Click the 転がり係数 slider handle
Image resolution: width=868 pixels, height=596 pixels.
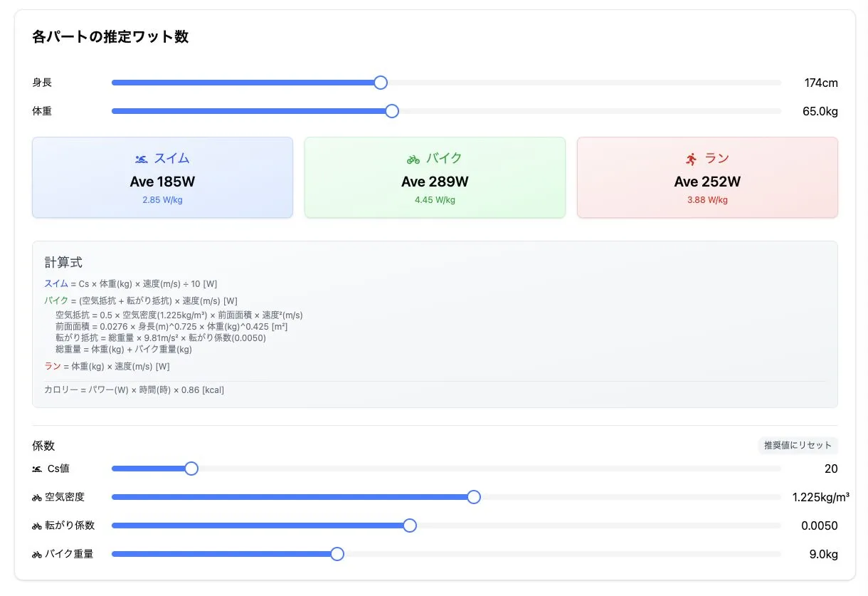coord(410,526)
